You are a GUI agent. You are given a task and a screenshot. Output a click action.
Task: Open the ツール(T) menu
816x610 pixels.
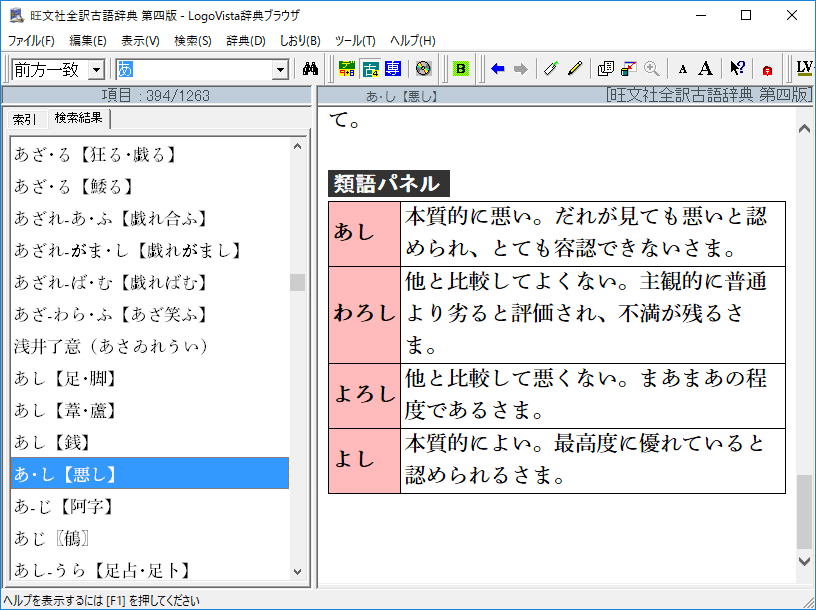(355, 41)
